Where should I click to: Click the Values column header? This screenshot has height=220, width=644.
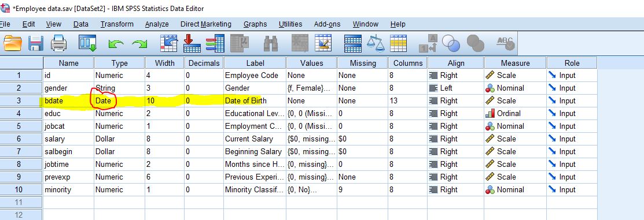pyautogui.click(x=312, y=63)
